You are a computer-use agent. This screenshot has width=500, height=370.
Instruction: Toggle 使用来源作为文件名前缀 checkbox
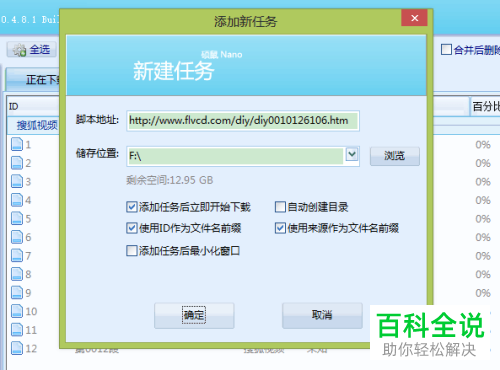(x=280, y=228)
